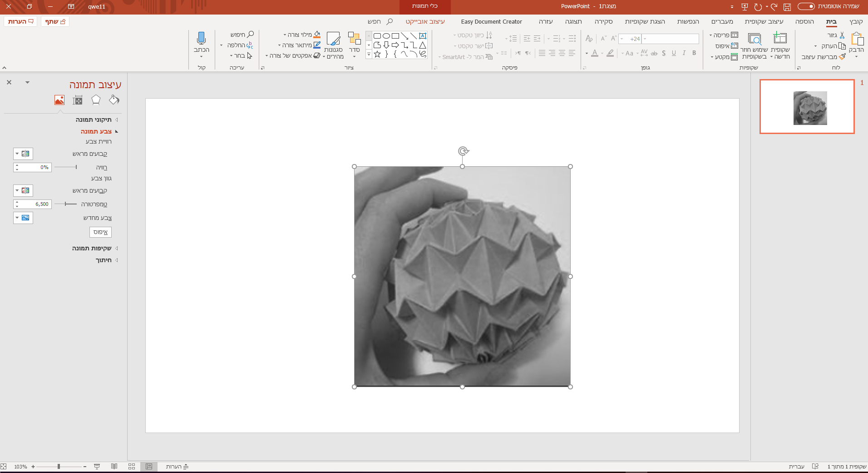The width and height of the screenshot is (868, 473).
Task: Switch to Reading view in status bar
Action: pos(114,467)
